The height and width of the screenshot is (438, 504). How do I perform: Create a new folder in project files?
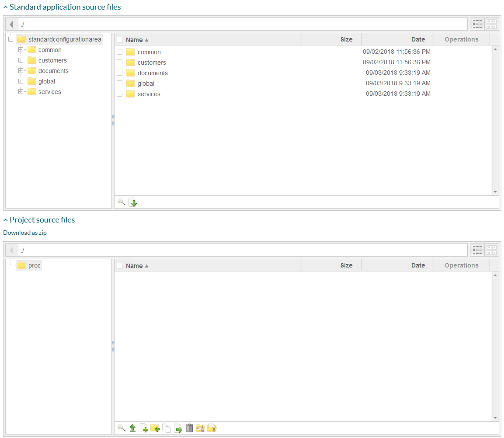pyautogui.click(x=155, y=428)
